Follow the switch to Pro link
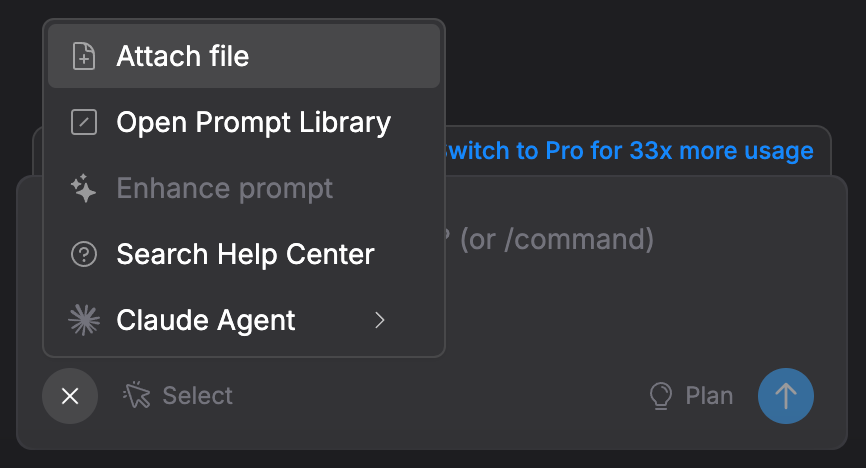The height and width of the screenshot is (468, 866). point(628,152)
